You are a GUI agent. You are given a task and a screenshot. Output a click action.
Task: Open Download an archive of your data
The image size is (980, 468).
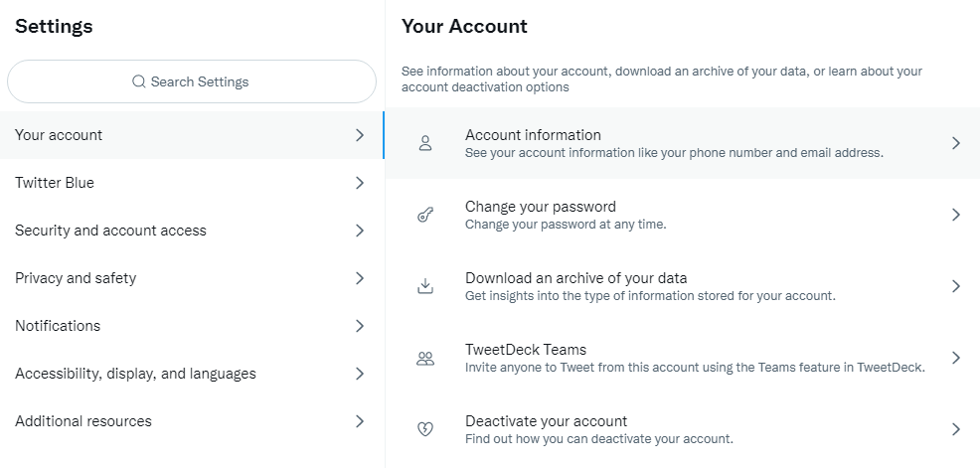[576, 279]
